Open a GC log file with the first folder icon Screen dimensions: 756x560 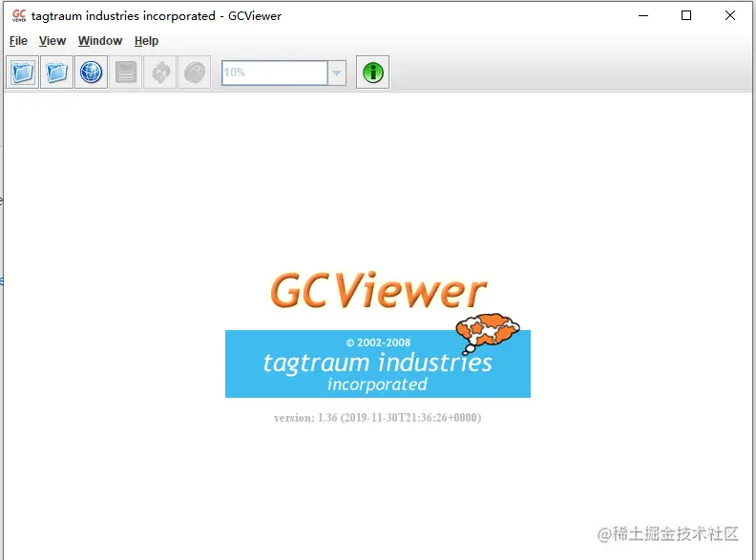[x=23, y=73]
